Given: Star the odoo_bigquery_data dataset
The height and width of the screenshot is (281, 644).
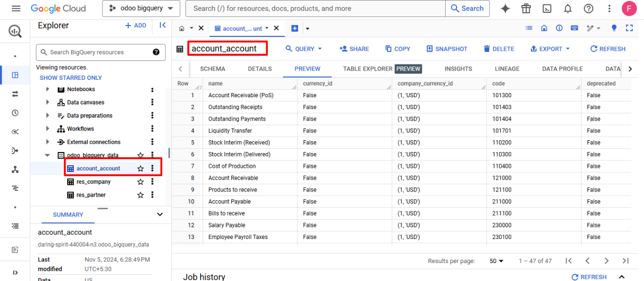Looking at the screenshot, I should click(140, 155).
